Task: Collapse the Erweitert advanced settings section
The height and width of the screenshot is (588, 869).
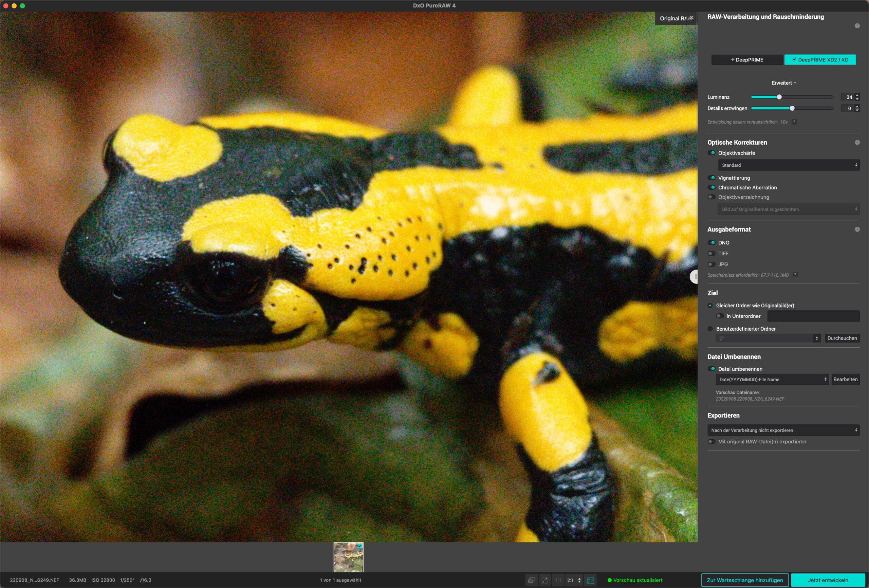Action: click(x=784, y=83)
